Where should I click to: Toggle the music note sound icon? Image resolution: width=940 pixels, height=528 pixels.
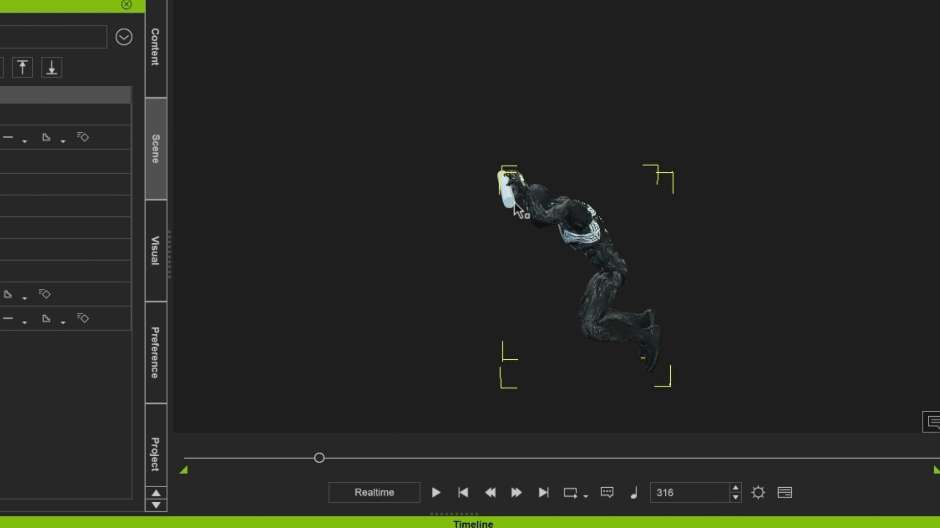634,493
